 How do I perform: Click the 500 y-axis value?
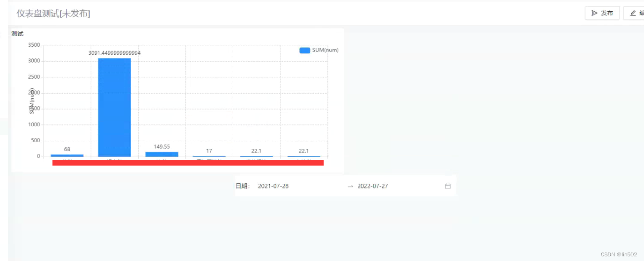click(36, 140)
